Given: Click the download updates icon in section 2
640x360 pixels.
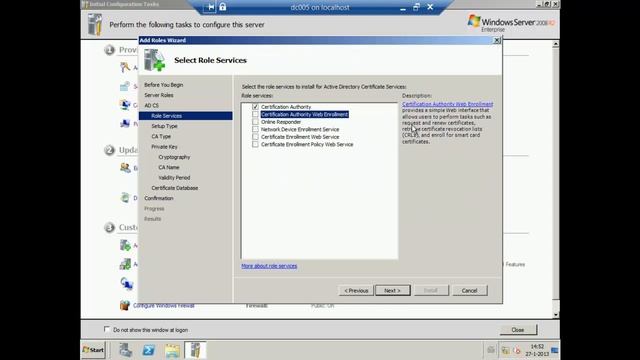Looking at the screenshot, I should [125, 198].
